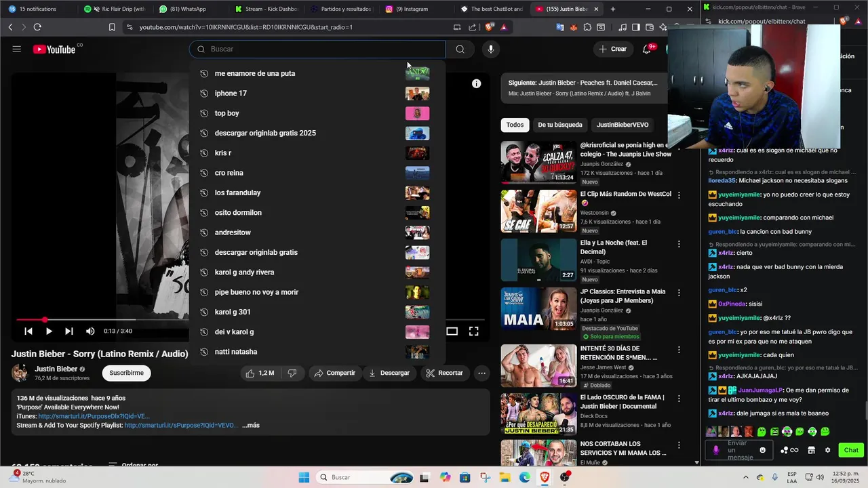This screenshot has width=868, height=488.
Task: Open Juanpis Live Show video thumbnail
Action: 538,162
